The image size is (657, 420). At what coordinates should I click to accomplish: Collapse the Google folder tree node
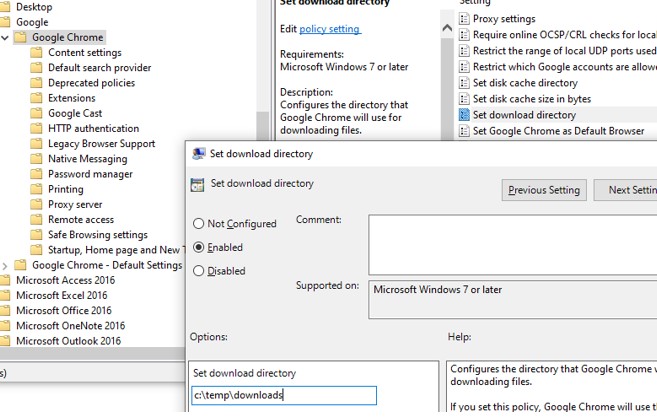[x=3, y=22]
